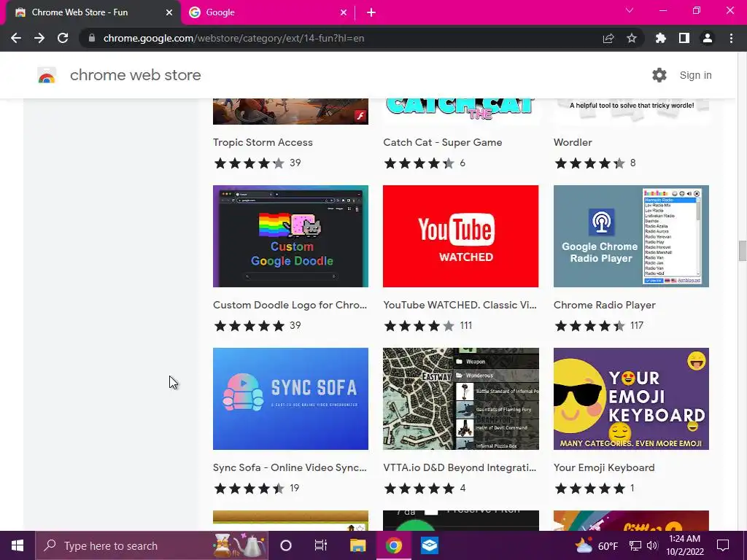The width and height of the screenshot is (747, 560).
Task: Click the page vertical scrollbar thumb
Action: point(742,251)
